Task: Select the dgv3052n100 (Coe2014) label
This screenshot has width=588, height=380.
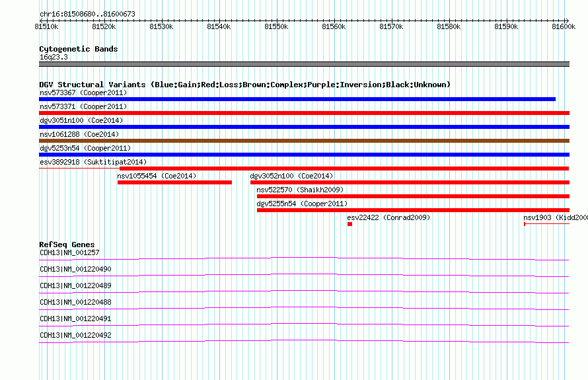Action: pyautogui.click(x=291, y=176)
